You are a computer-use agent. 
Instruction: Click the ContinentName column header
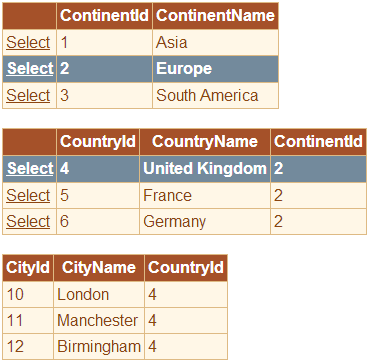215,16
